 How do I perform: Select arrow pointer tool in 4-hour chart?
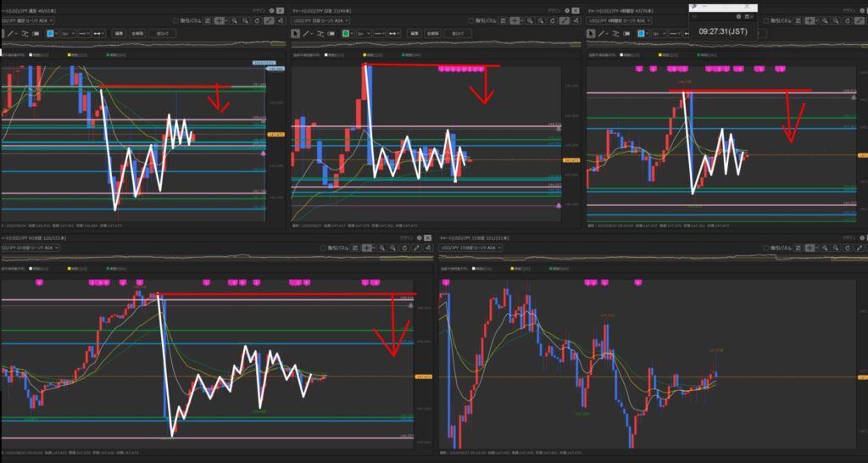(591, 33)
